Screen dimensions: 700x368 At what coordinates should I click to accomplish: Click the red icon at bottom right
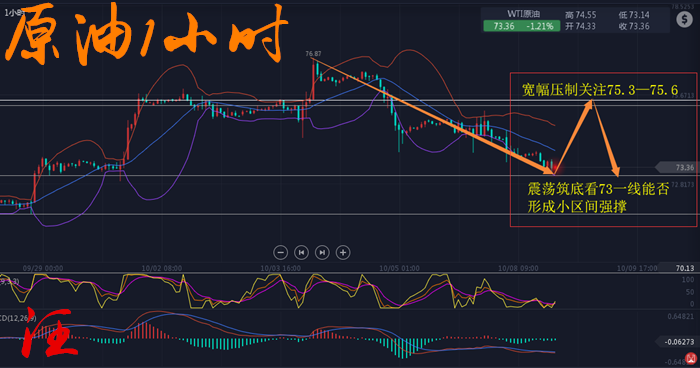(x=692, y=359)
